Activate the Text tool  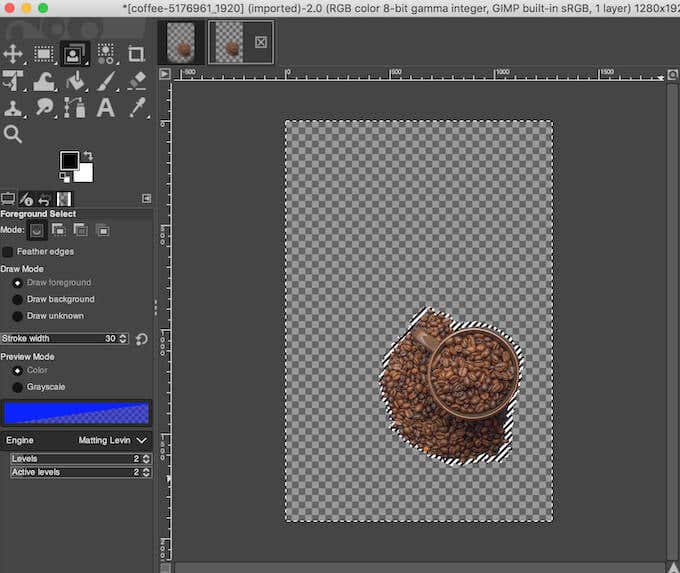click(x=106, y=107)
